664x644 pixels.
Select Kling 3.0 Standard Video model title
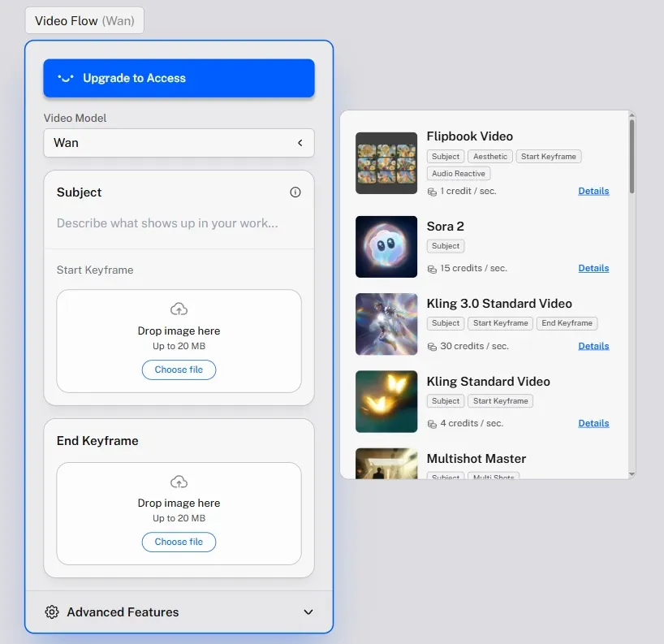[x=499, y=304]
